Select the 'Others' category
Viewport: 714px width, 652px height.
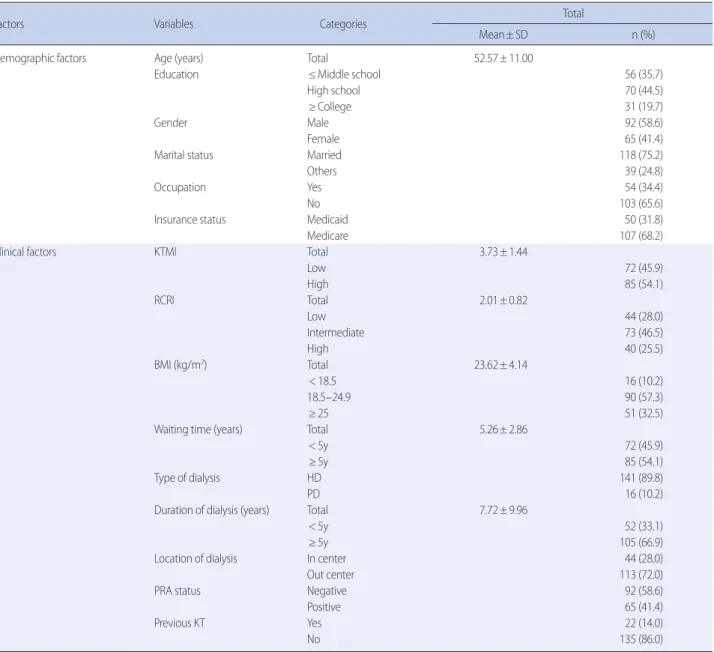322,171
